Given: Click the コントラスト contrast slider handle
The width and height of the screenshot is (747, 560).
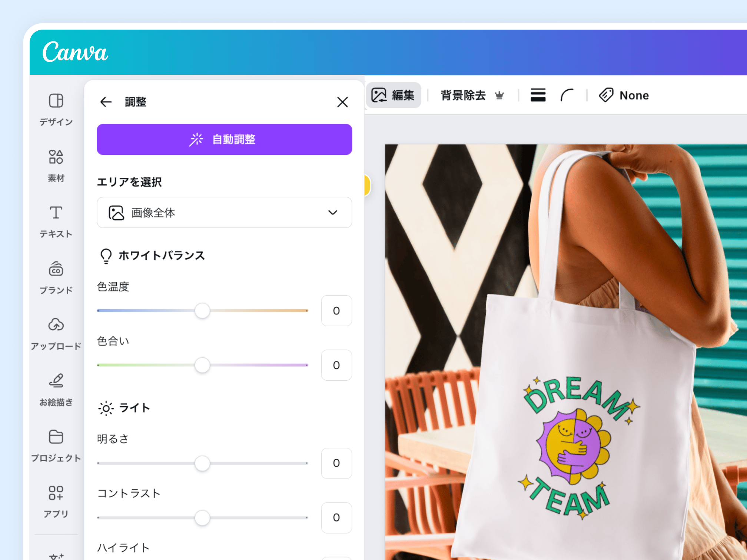Looking at the screenshot, I should pos(202,517).
